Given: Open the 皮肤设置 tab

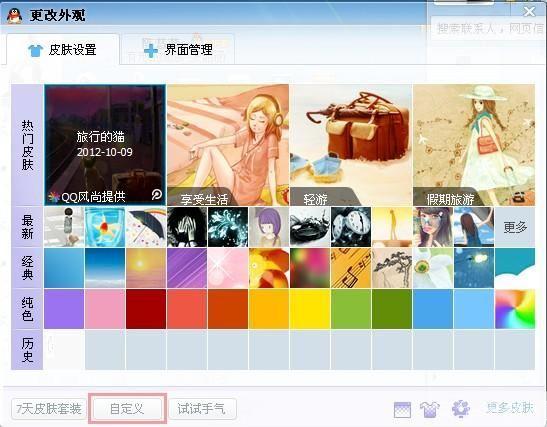Looking at the screenshot, I should coord(62,50).
